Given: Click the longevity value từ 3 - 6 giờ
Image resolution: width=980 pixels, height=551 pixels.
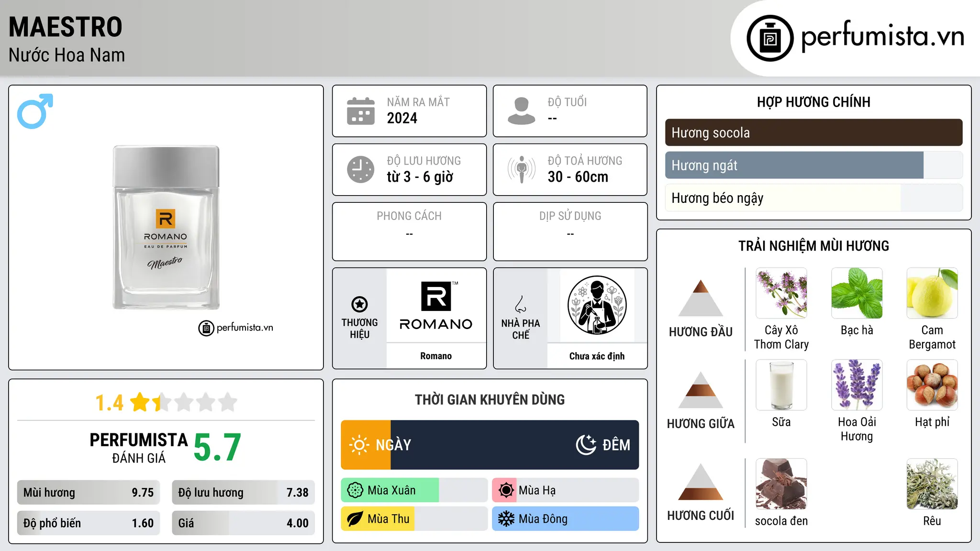Looking at the screenshot, I should coord(420,177).
